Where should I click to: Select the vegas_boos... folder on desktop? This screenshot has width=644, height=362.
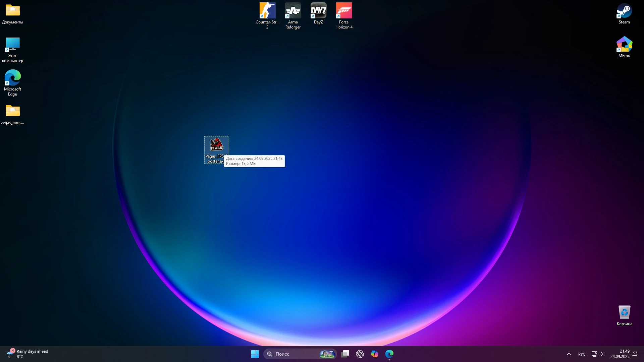click(x=12, y=112)
